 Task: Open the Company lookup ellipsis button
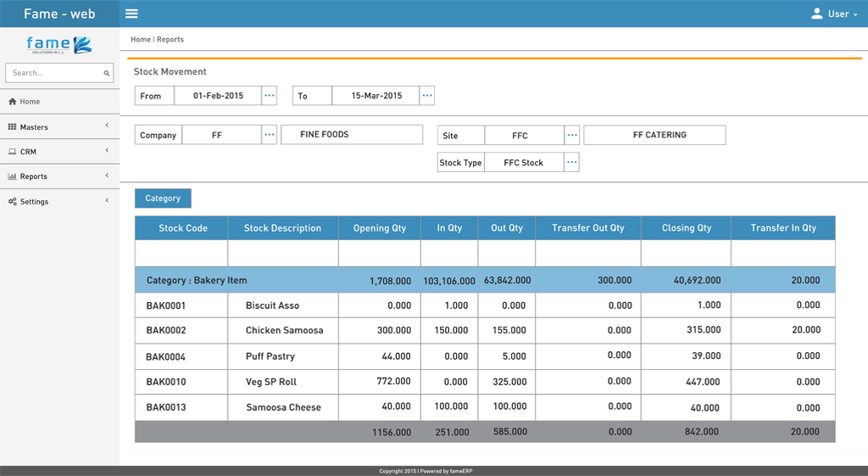(270, 135)
